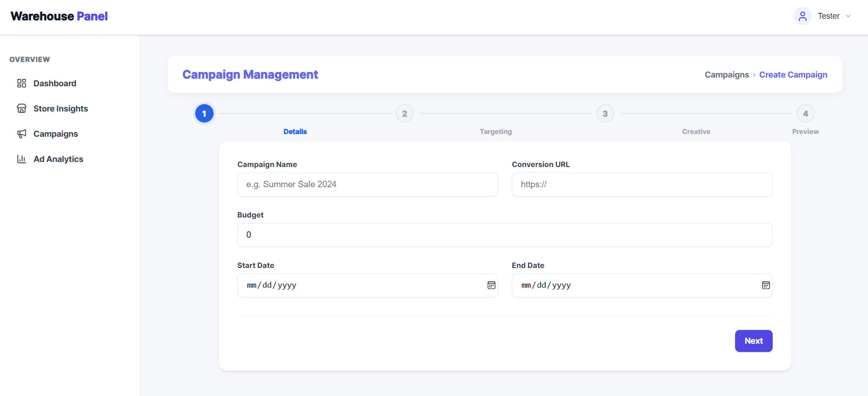Click the Ad Analytics bar chart icon

pos(22,159)
